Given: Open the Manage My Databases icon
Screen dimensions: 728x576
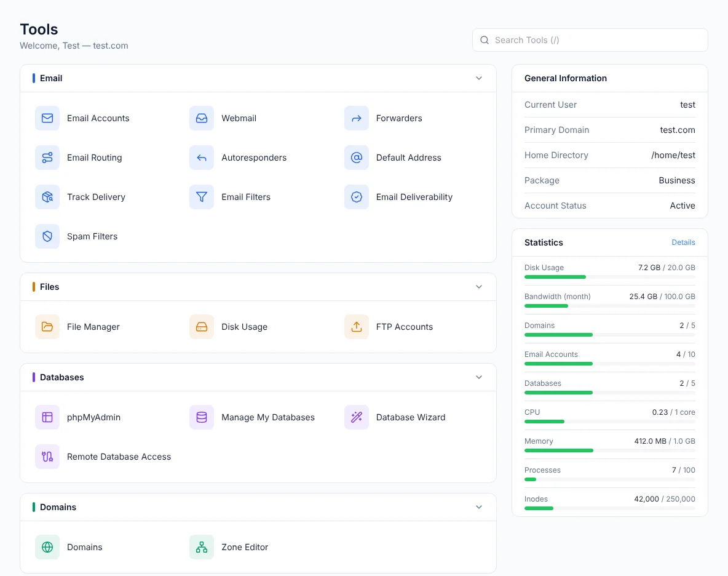Looking at the screenshot, I should click(x=202, y=417).
